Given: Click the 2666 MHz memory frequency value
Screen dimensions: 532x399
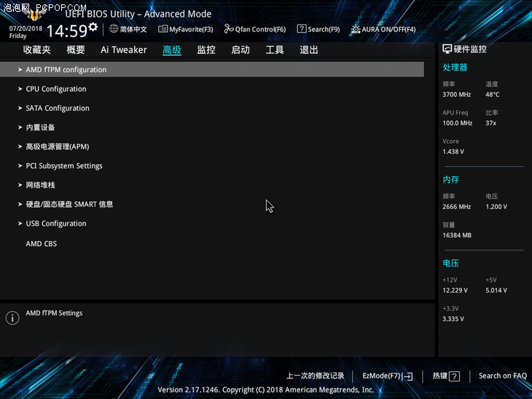Looking at the screenshot, I should [x=456, y=207].
